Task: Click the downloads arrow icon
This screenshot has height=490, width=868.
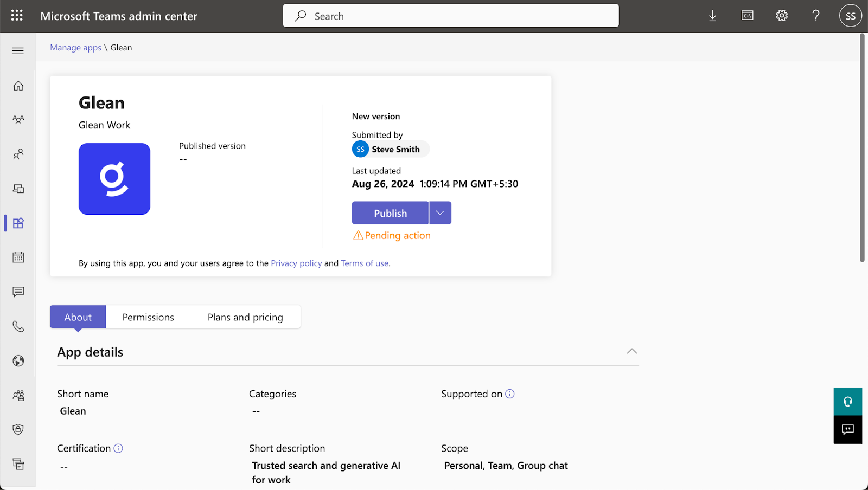Action: tap(713, 16)
